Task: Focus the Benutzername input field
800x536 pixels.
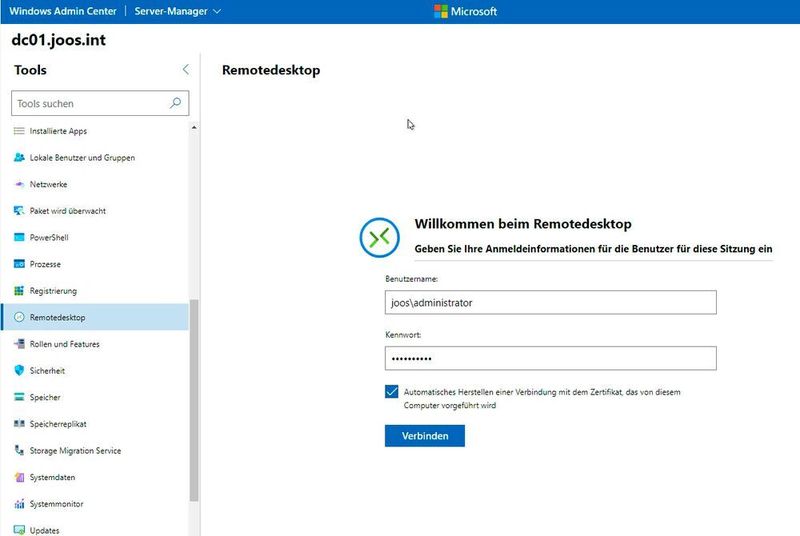Action: (x=551, y=302)
